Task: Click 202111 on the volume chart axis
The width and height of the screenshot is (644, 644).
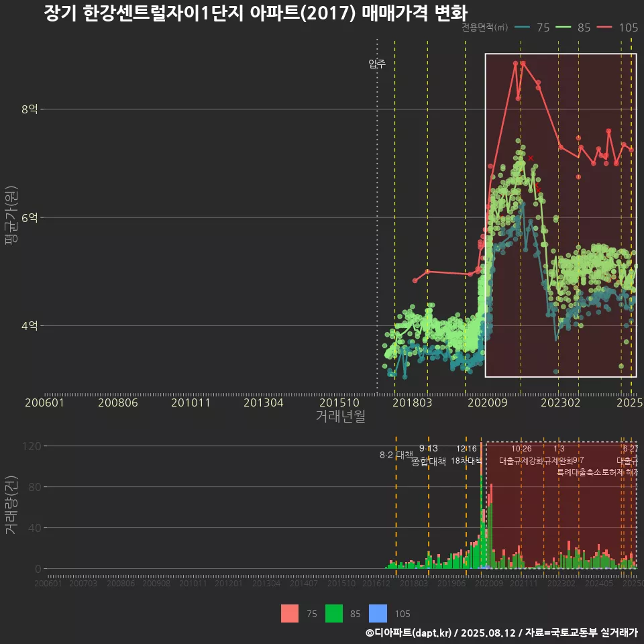Action: 524,583
